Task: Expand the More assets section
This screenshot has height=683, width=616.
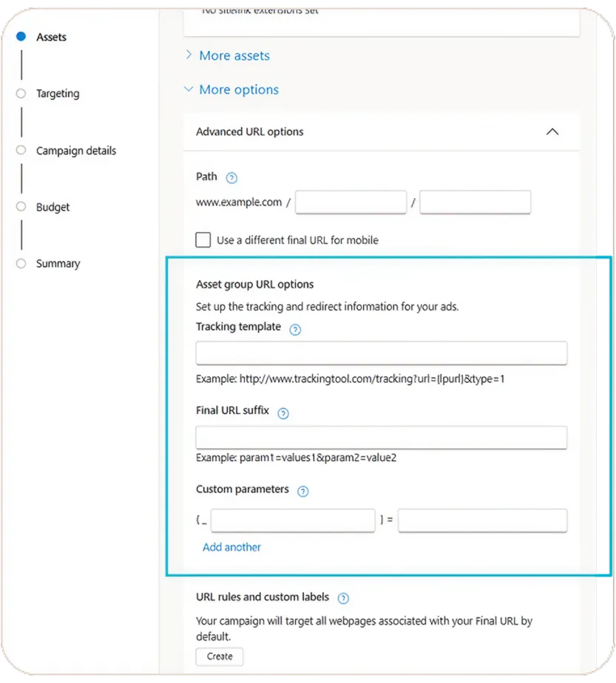Action: 226,55
